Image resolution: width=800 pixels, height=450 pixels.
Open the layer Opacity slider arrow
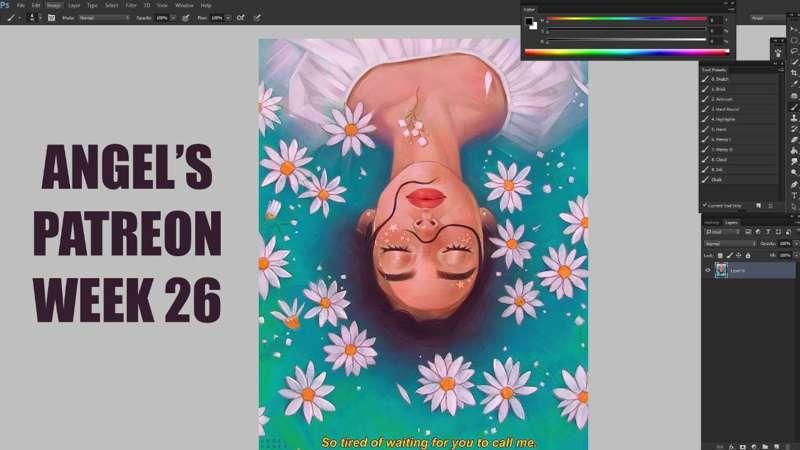pyautogui.click(x=796, y=244)
